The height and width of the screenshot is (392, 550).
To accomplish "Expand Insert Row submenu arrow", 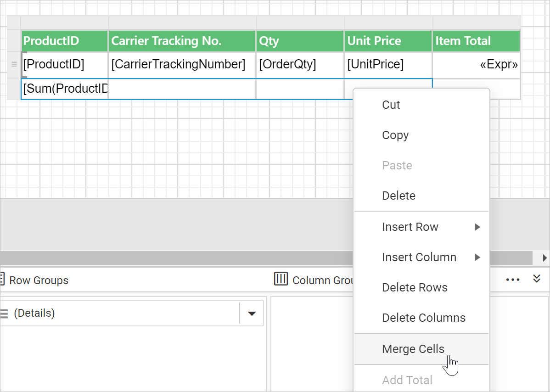I will (x=477, y=227).
